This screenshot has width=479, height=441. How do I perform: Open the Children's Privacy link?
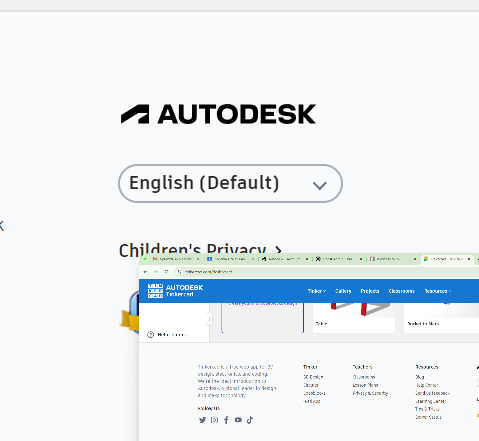[200, 249]
